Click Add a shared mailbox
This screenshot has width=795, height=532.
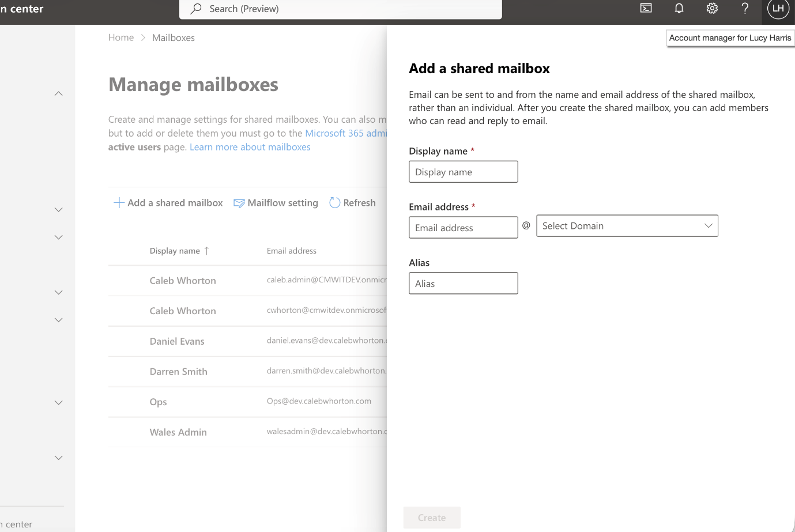[x=168, y=203]
